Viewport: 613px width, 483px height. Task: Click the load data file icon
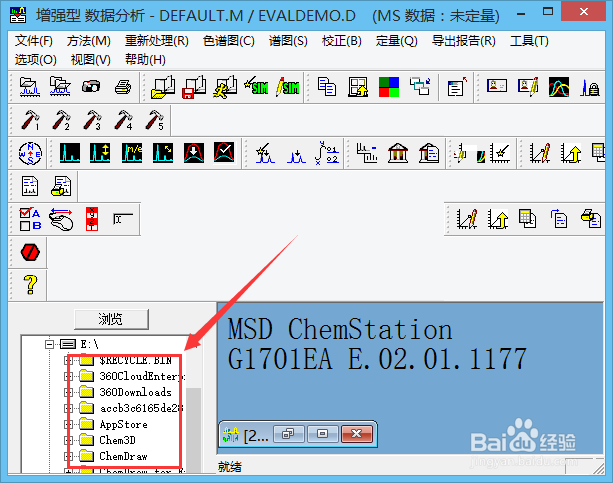(30, 87)
